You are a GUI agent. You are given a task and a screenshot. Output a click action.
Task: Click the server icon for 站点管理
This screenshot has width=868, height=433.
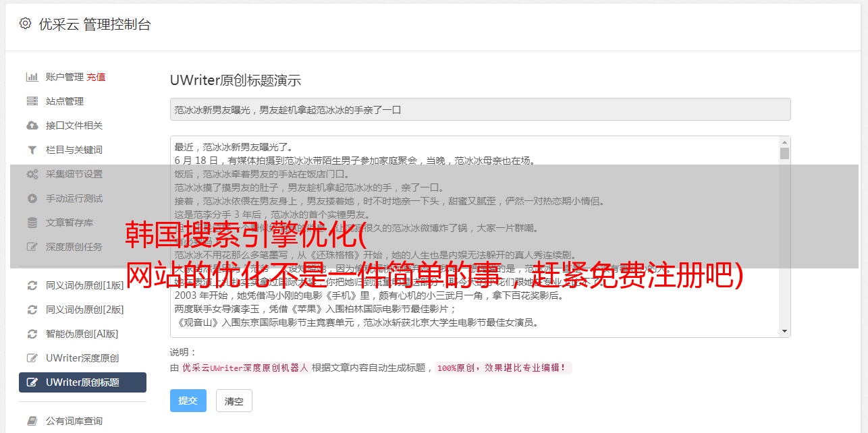32,101
